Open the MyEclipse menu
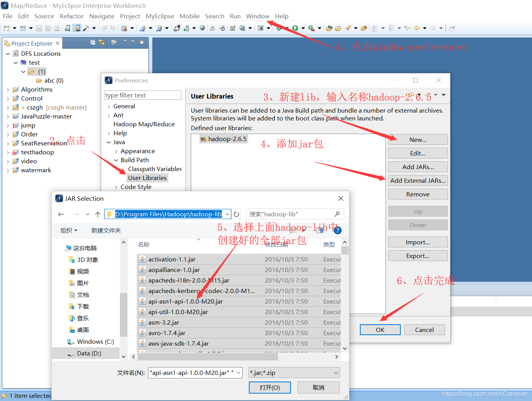The height and width of the screenshot is (401, 532). tap(160, 16)
